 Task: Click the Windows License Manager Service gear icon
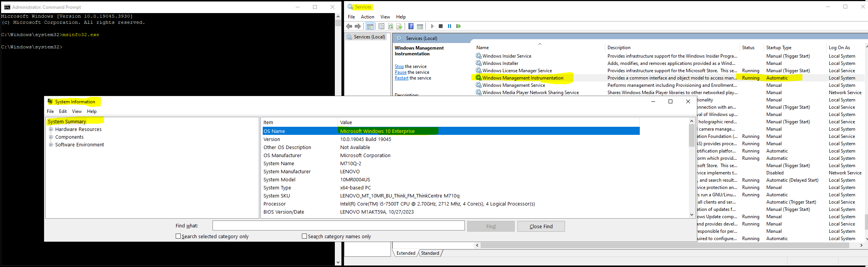coord(479,71)
